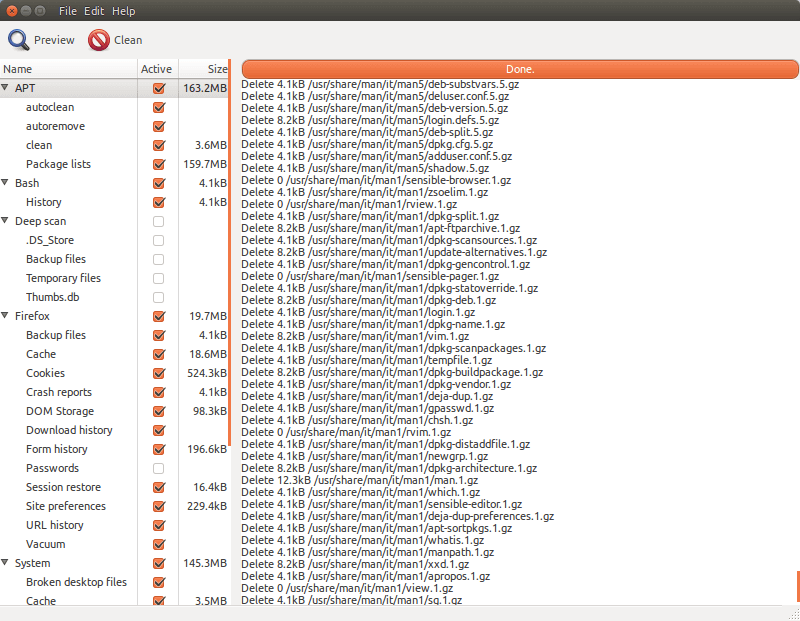The width and height of the screenshot is (800, 621).
Task: Select DOM Storage tree item
Action: point(60,411)
